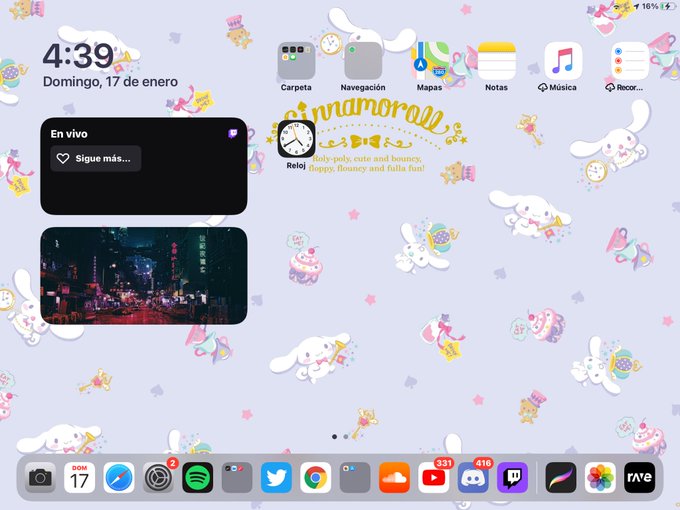Tap the Sigue más... button
680x510 pixels.
(x=96, y=158)
